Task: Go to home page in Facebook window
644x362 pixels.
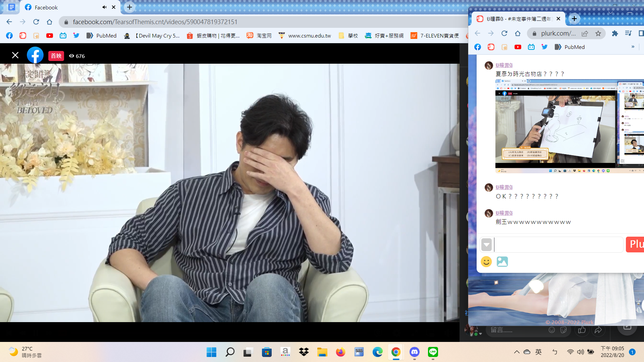Action: pos(49,22)
